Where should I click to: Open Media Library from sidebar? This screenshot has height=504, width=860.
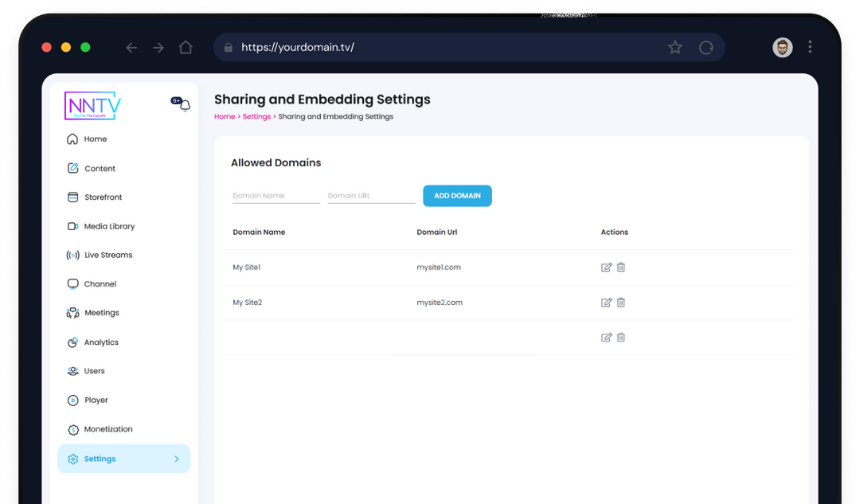pos(109,227)
